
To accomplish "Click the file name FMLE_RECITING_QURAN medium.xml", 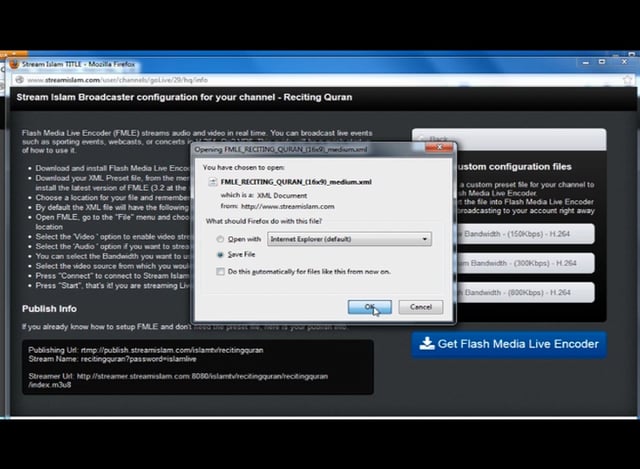I will point(296,182).
